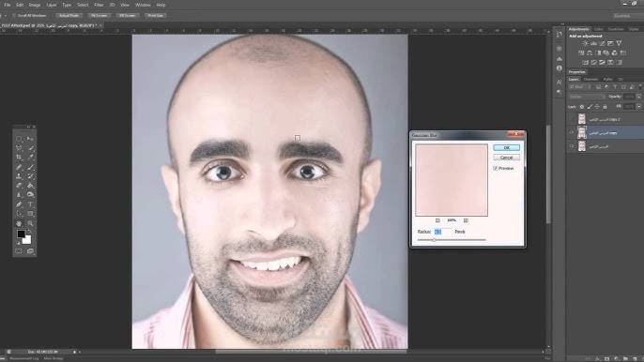
Task: Add a Threshold adjustment
Action: [602, 63]
